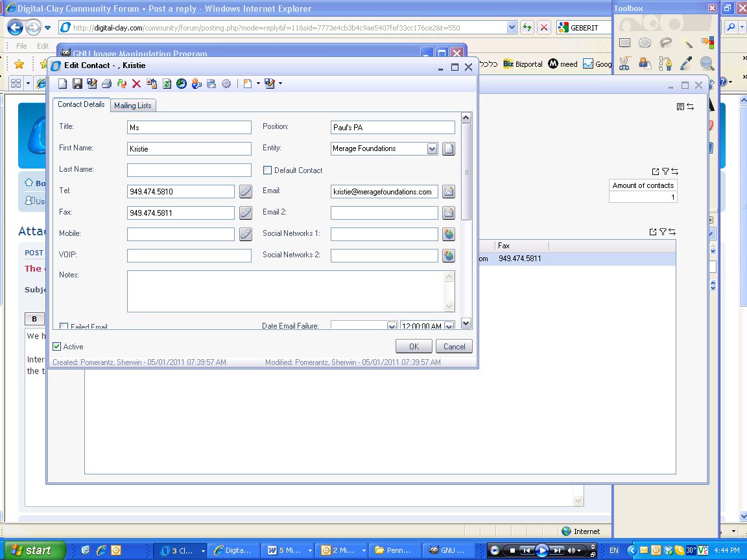The width and height of the screenshot is (747, 560).
Task: Tick the Failed Email checkbox
Action: pos(64,326)
